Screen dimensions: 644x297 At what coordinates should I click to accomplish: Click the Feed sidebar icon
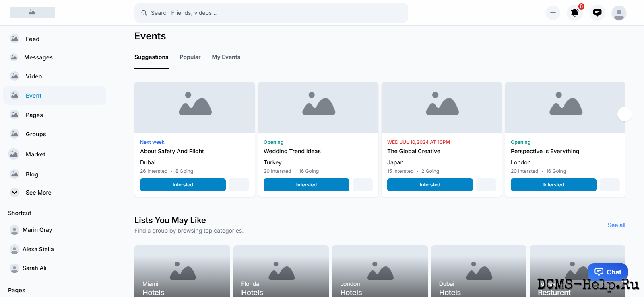click(14, 39)
